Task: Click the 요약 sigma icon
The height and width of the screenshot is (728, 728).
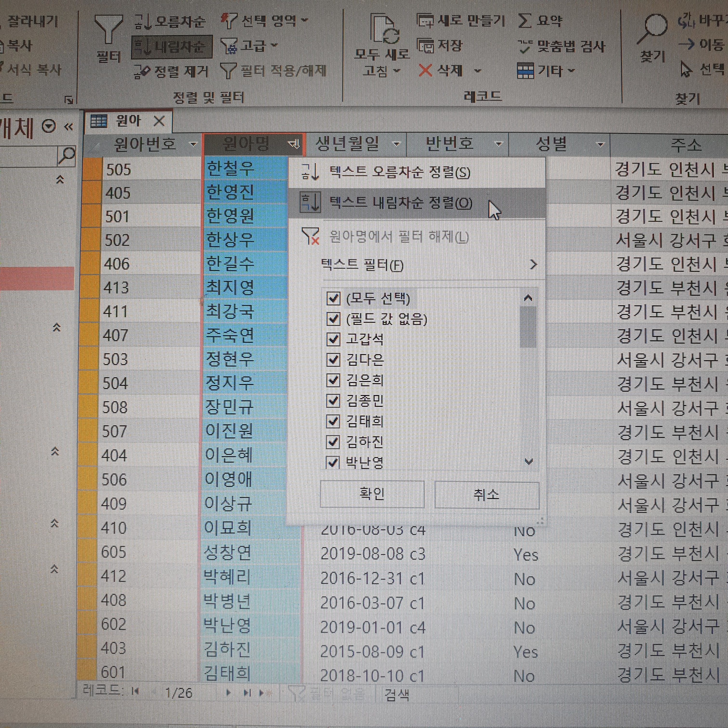Action: [x=525, y=21]
